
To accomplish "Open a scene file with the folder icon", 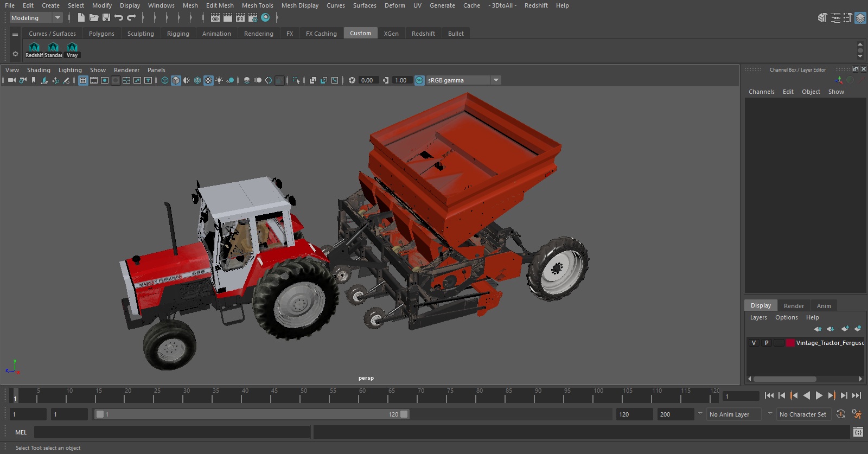I will coord(94,18).
